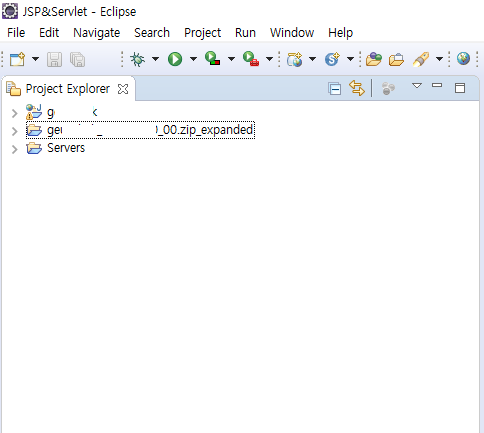This screenshot has height=433, width=484.
Task: Select the first project with warning icon
Action: click(x=62, y=112)
